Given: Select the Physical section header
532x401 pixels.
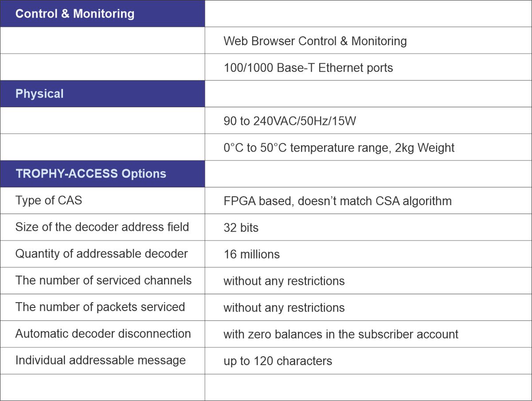Looking at the screenshot, I should (x=39, y=94).
